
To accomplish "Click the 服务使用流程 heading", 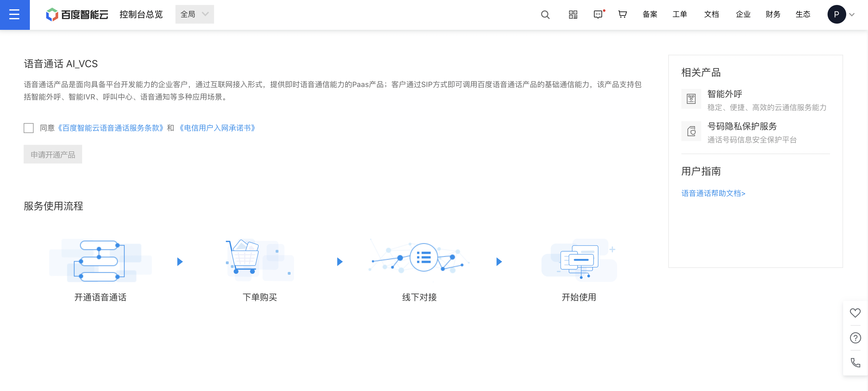I will click(x=53, y=206).
